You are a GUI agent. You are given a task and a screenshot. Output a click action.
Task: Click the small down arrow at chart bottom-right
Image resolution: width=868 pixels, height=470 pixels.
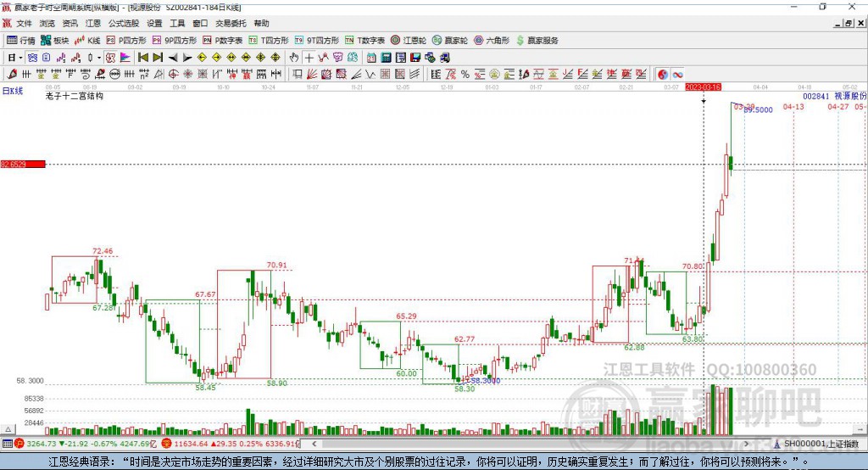(861, 429)
